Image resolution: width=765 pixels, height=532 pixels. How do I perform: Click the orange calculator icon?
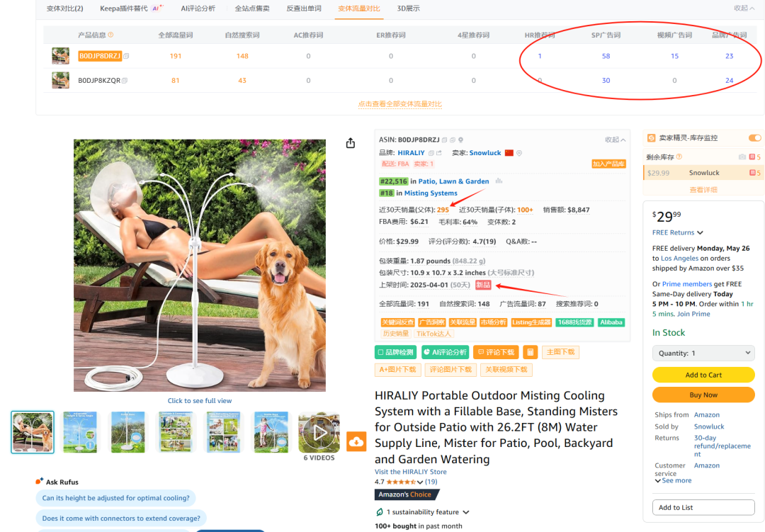[x=531, y=351]
